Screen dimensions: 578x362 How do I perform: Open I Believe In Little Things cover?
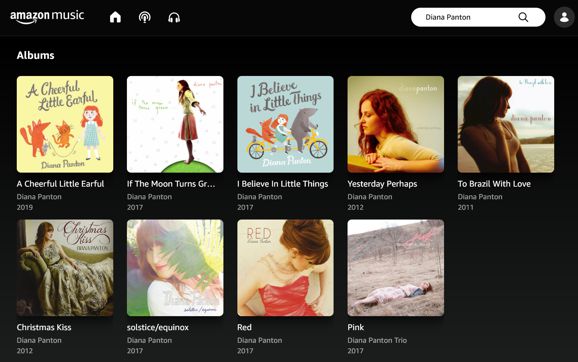pos(285,124)
